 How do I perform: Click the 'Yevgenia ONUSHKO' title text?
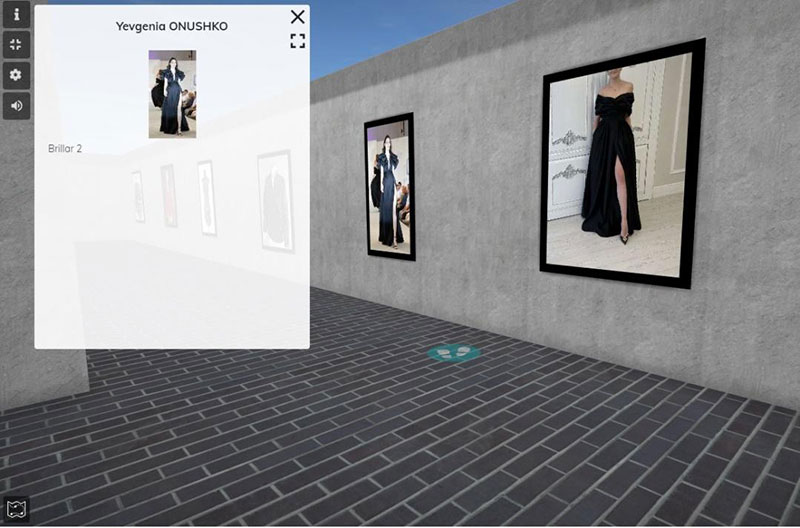[x=172, y=27]
